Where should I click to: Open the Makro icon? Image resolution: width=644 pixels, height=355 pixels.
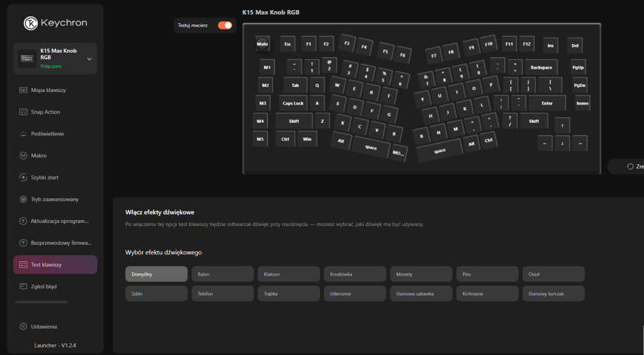coord(23,155)
